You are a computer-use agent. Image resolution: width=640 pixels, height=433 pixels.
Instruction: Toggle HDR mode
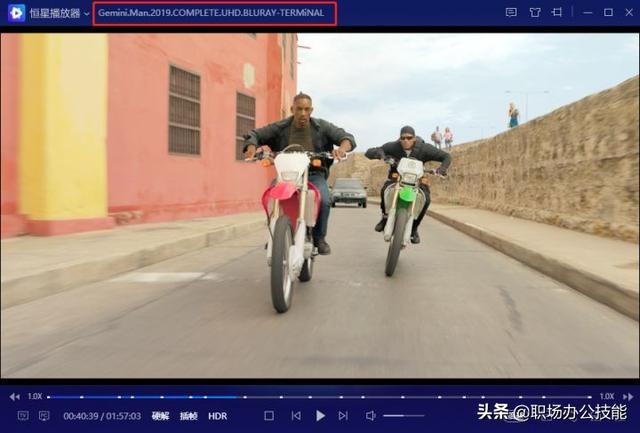(218, 416)
